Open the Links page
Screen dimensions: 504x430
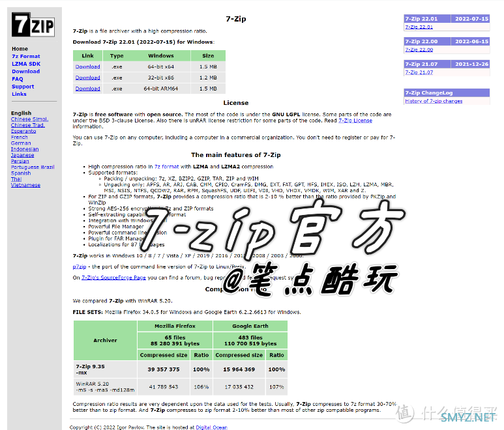point(20,94)
